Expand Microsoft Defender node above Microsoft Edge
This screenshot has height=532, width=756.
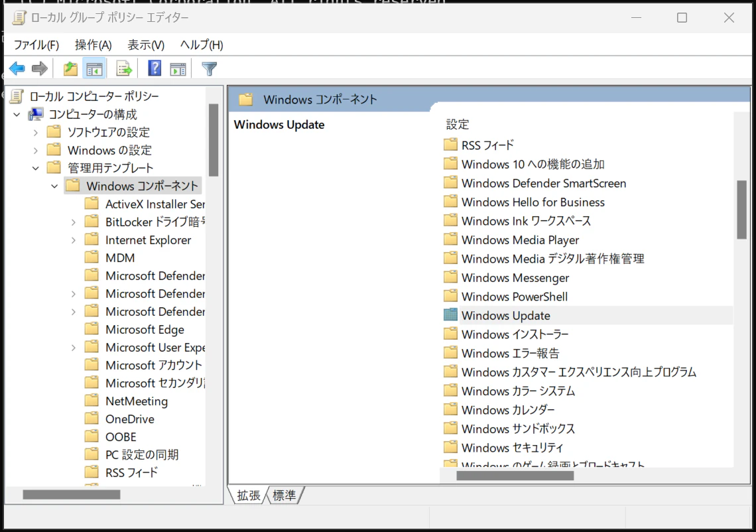pyautogui.click(x=74, y=312)
